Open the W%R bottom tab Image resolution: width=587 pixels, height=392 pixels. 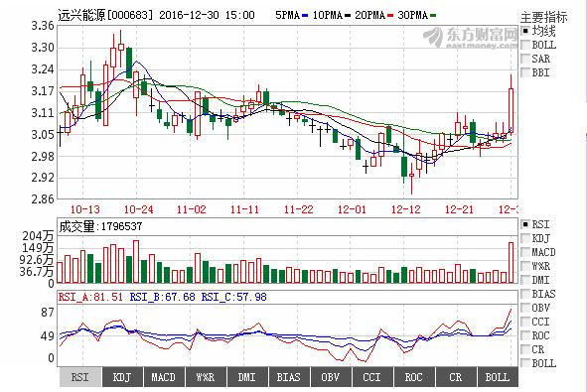pos(206,377)
